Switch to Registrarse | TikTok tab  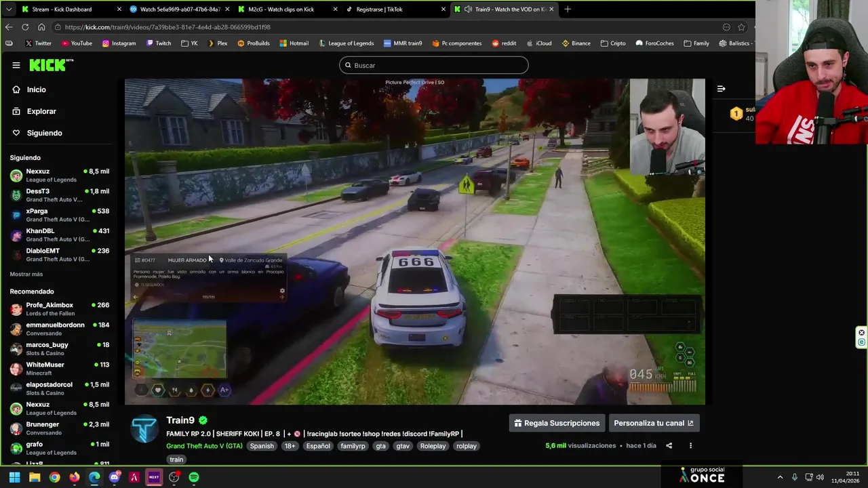click(x=396, y=9)
